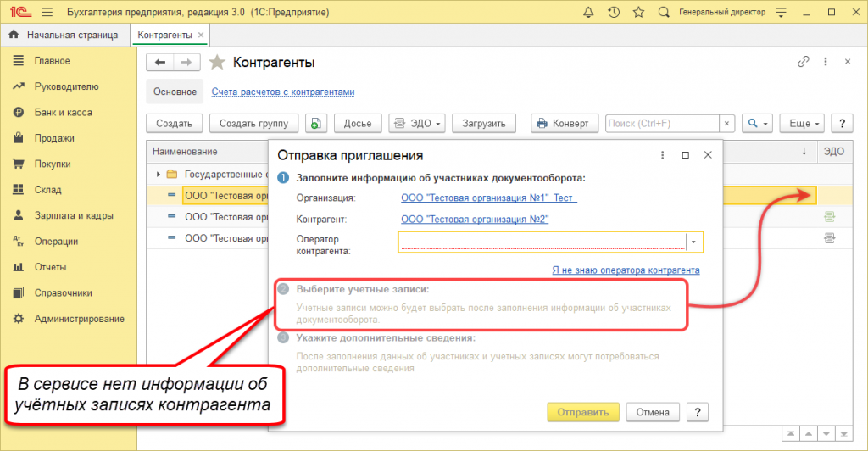Viewport: 868px width, 451px height.
Task: Open Покупки section in sidebar
Action: click(x=53, y=164)
